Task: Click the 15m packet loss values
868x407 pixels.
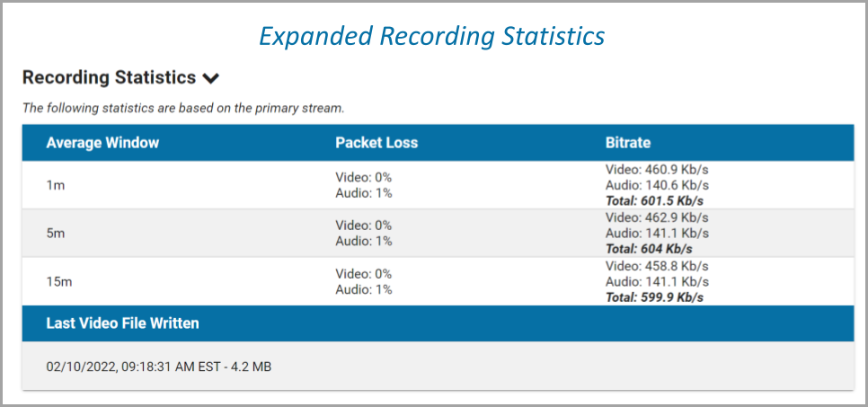Action: (364, 282)
